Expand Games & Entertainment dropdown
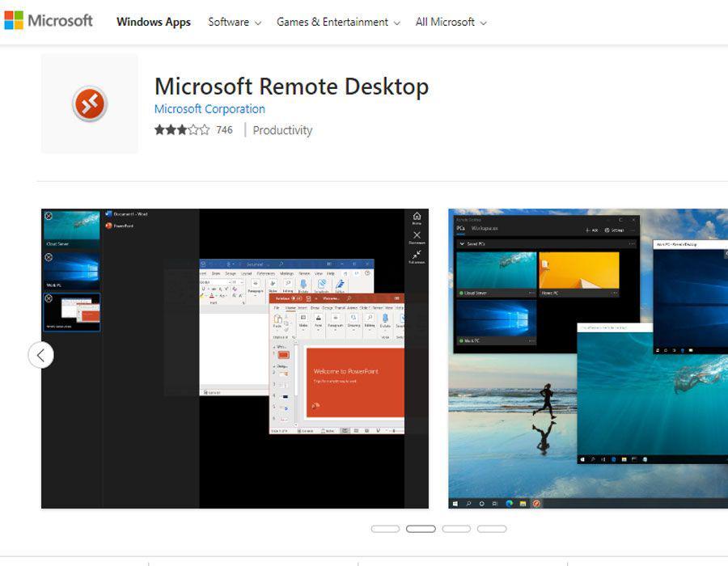 (x=338, y=22)
